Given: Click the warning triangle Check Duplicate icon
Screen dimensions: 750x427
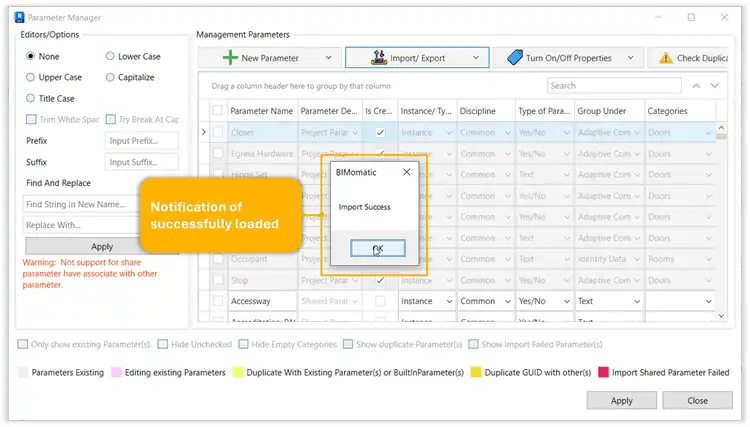Looking at the screenshot, I should point(665,58).
